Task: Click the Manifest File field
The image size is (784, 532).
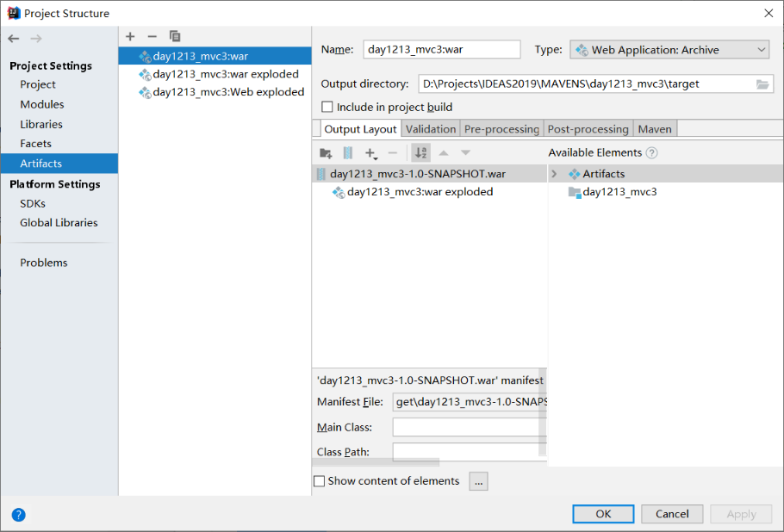Action: click(469, 402)
